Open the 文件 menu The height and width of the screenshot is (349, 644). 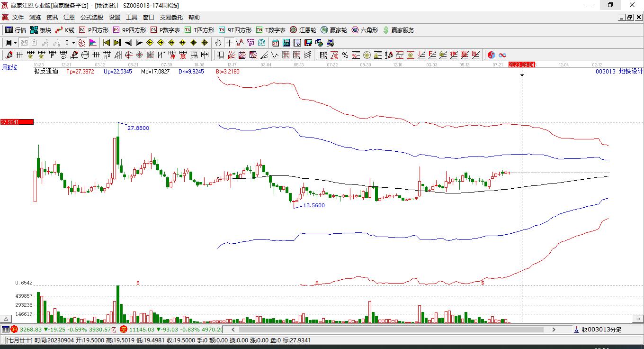[x=18, y=18]
